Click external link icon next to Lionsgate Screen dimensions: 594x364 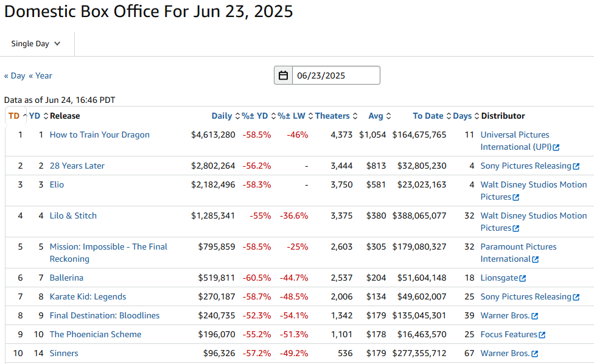coord(523,278)
